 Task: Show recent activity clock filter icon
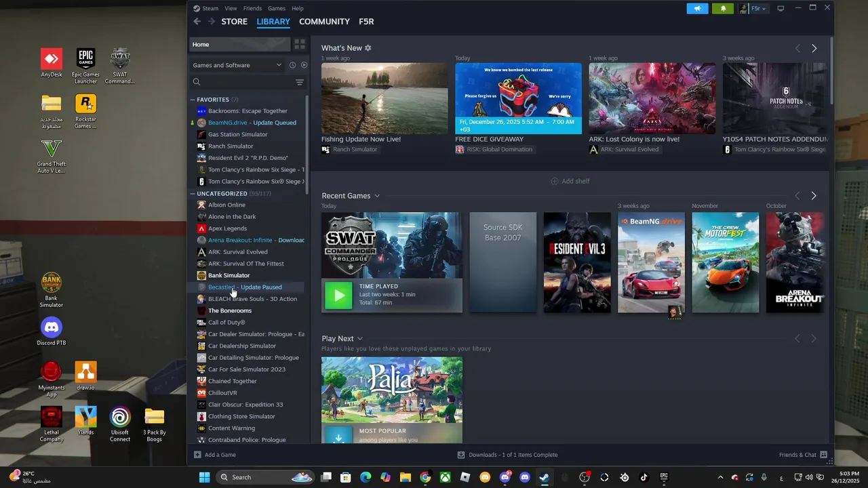[x=292, y=65]
